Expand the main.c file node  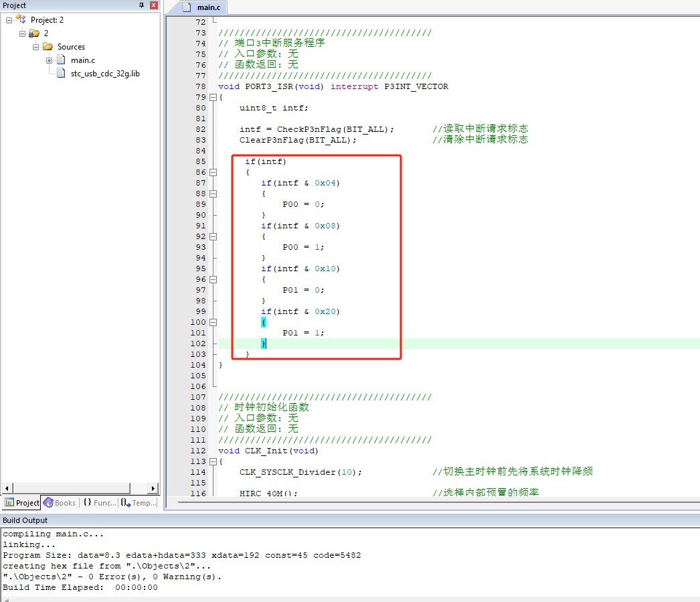tap(49, 60)
